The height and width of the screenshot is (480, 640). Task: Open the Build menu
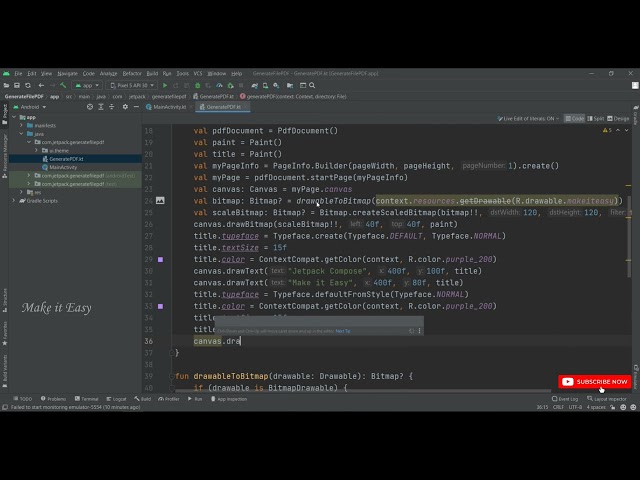click(x=152, y=73)
